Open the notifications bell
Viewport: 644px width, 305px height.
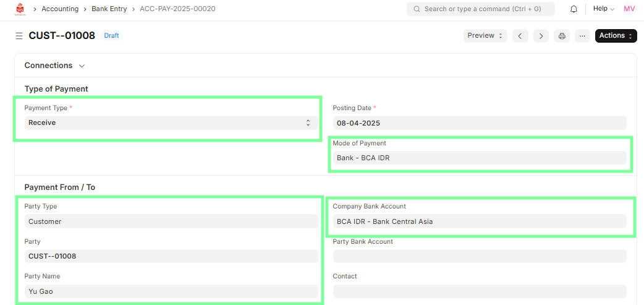point(574,9)
